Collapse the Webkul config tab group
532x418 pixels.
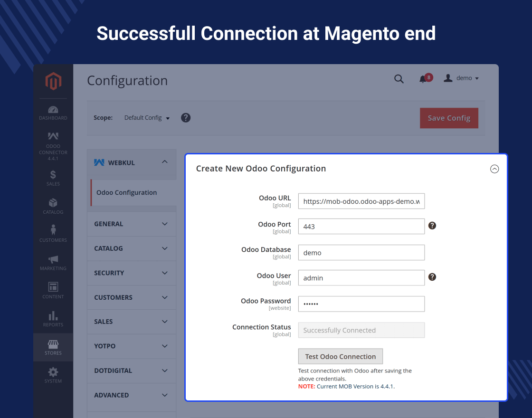coord(132,162)
